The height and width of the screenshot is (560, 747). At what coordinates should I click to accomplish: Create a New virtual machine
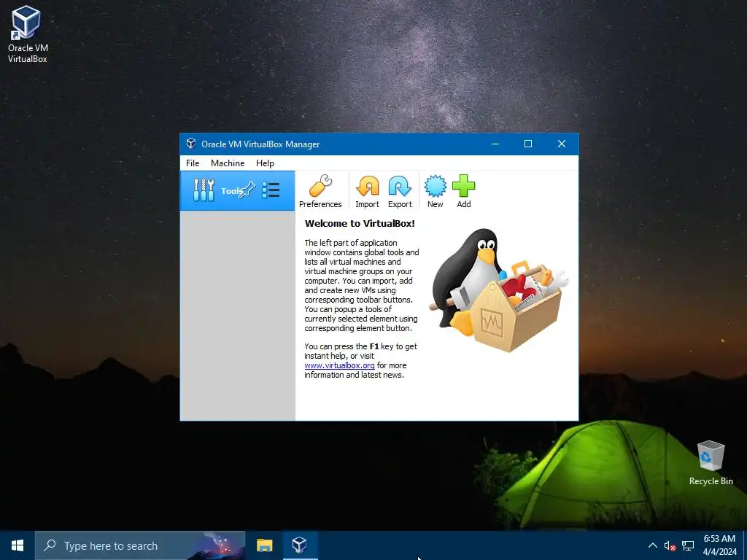(435, 191)
